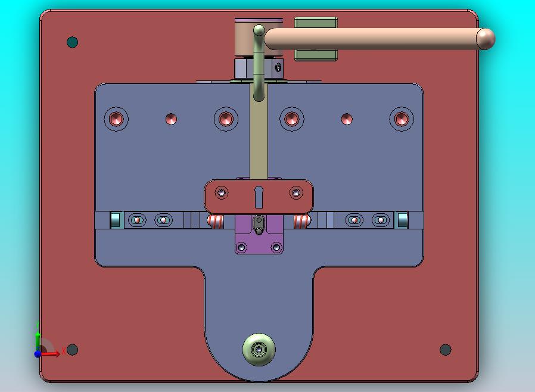Pick the red keyhole cover plate
This screenshot has width=535, height=392.
259,197
